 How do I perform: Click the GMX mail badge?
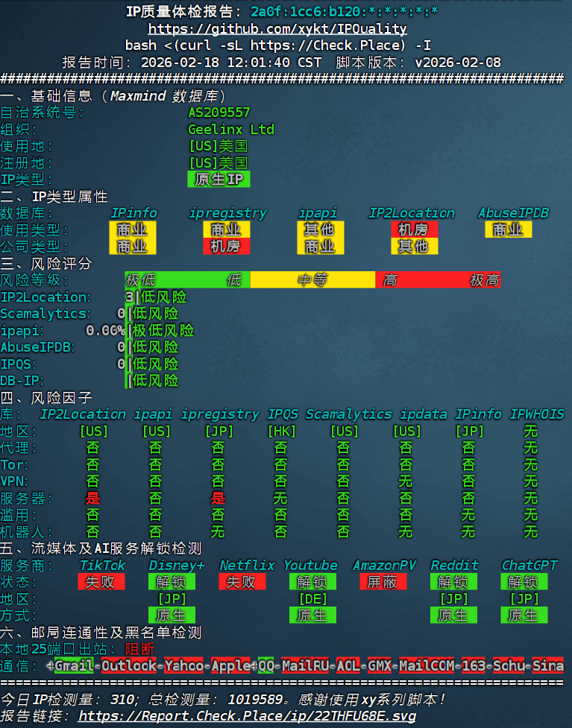pyautogui.click(x=379, y=666)
